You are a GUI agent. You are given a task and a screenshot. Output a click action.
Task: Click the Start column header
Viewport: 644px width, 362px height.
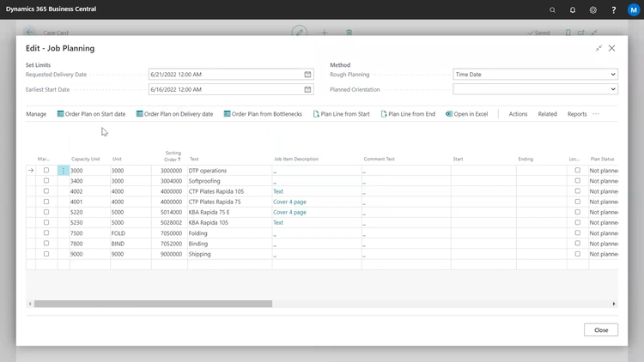[x=458, y=159]
